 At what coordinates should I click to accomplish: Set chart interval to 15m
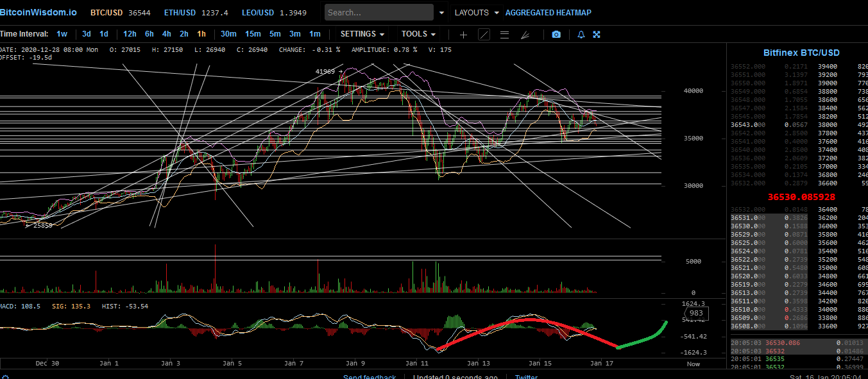(253, 34)
